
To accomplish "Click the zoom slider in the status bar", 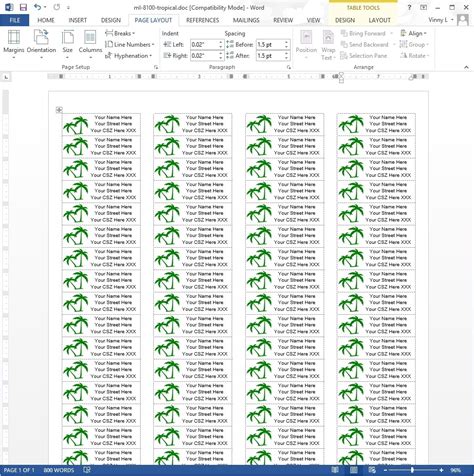I will click(413, 470).
